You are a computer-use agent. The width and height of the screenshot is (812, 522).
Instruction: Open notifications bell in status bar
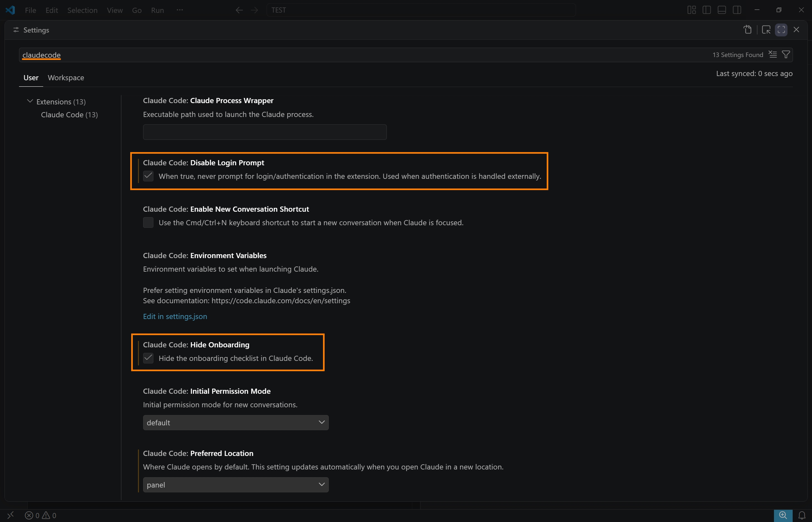[802, 516]
